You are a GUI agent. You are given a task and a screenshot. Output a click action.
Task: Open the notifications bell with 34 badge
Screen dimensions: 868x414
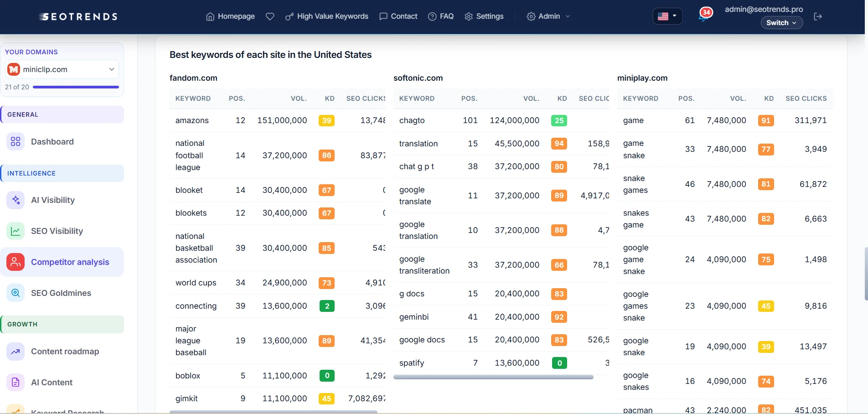(x=704, y=16)
